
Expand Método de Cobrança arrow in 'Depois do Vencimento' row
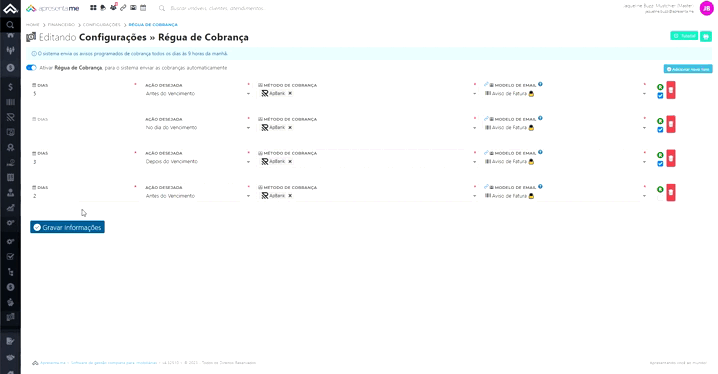(474, 162)
